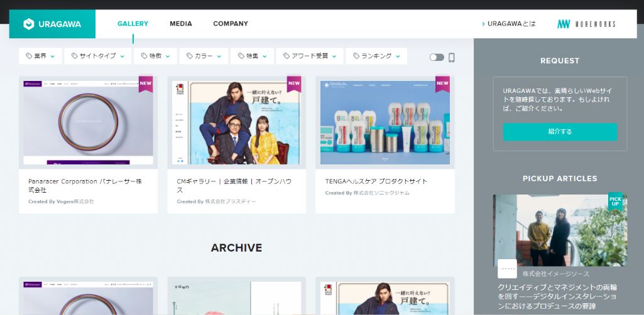Toggle the mobile view switch
The image size is (644, 315).
pos(437,57)
